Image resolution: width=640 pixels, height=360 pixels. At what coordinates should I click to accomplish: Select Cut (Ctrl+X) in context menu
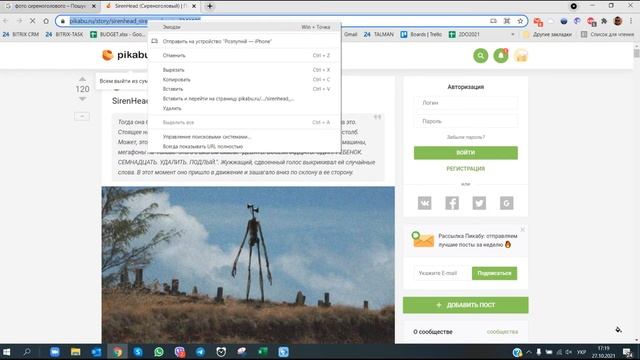[x=244, y=70]
